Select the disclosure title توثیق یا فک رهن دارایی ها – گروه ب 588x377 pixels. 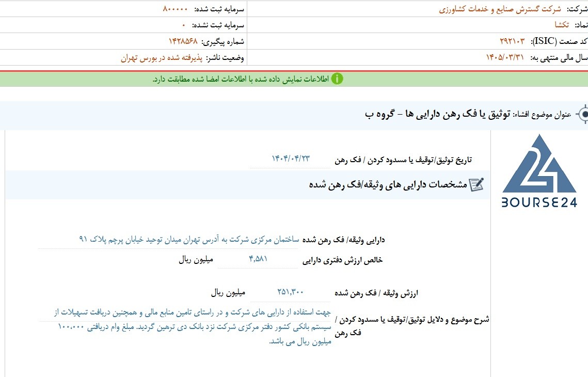(x=438, y=114)
